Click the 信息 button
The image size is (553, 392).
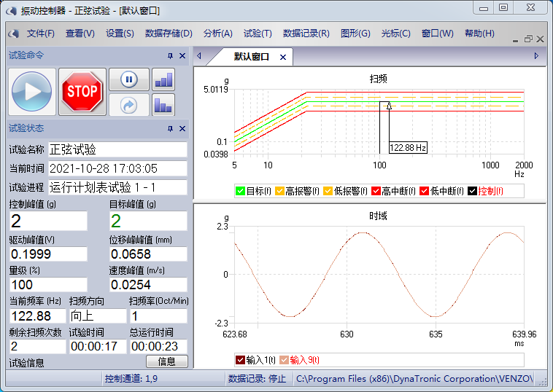[x=167, y=361]
